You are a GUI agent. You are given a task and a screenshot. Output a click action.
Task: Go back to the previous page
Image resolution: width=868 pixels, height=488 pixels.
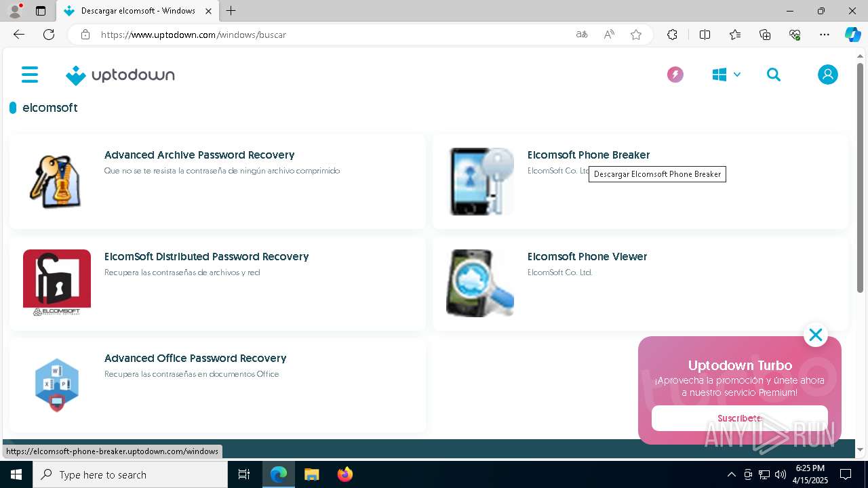[x=19, y=35]
